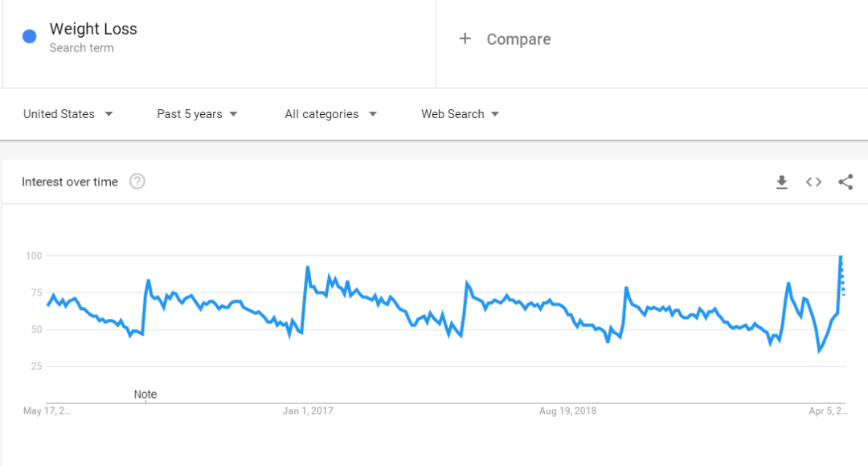Screen dimensions: 868x466
Task: Open the All categories dropdown
Action: (x=330, y=114)
